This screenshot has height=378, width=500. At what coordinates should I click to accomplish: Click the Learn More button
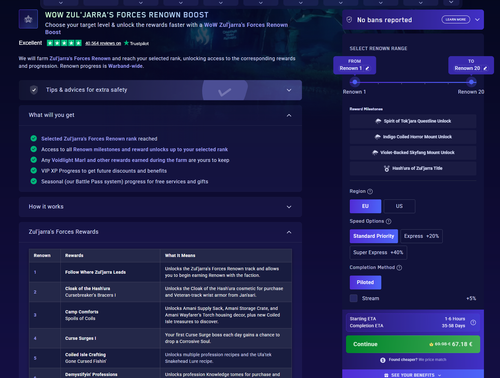coord(456,19)
